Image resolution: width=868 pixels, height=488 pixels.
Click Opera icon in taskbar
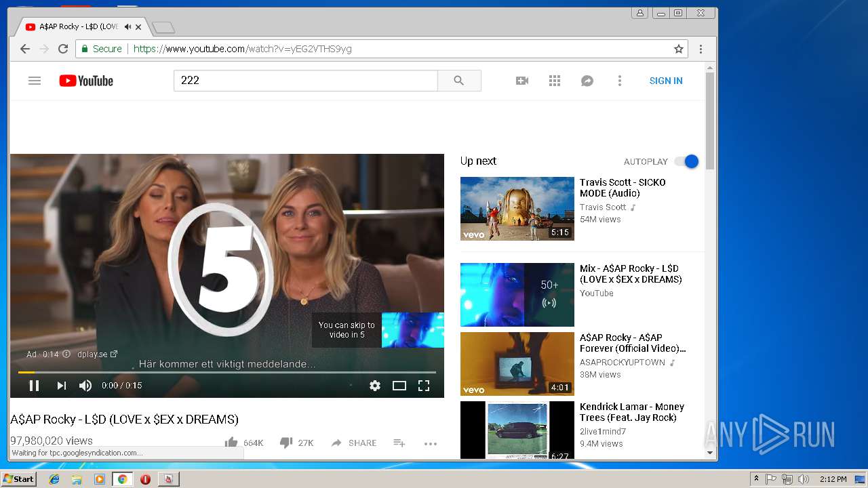[145, 479]
